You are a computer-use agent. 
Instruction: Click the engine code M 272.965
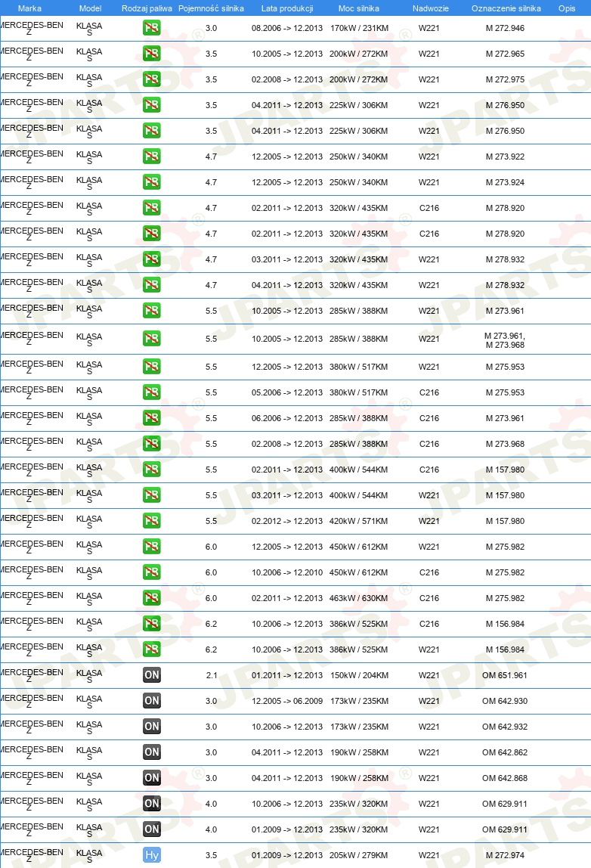[x=506, y=54]
